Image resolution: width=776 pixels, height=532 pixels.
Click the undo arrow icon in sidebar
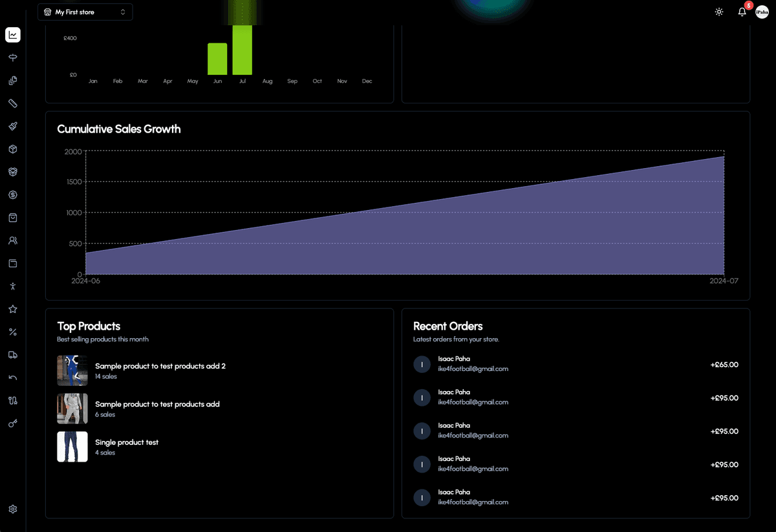pyautogui.click(x=13, y=378)
